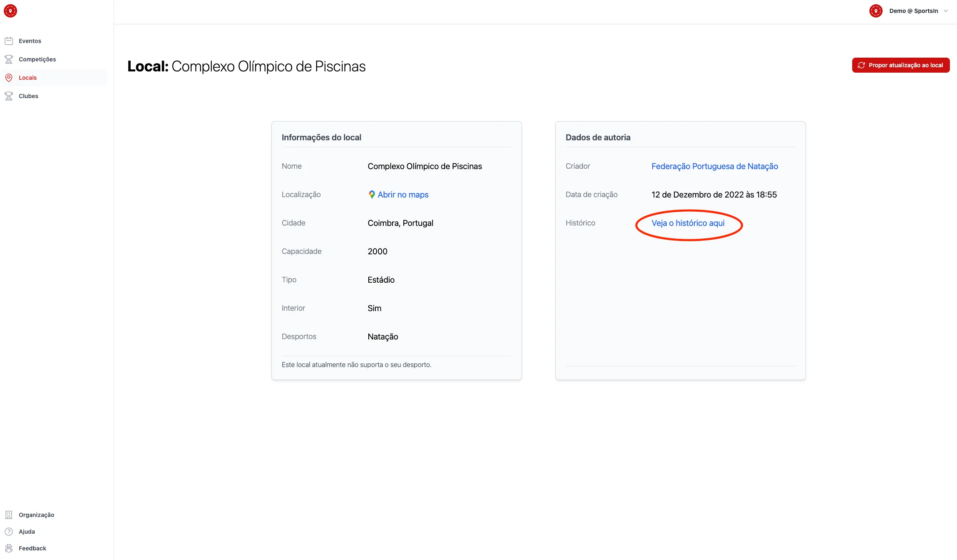Screen dimensions: 957x560
Task: Click the Ajuda question mark icon
Action: coord(9,532)
